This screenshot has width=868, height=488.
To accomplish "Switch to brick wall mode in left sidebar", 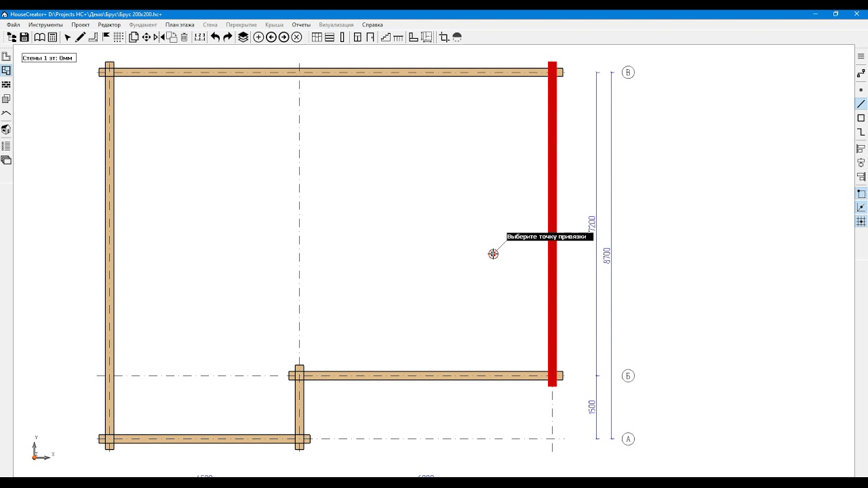I will (x=6, y=85).
